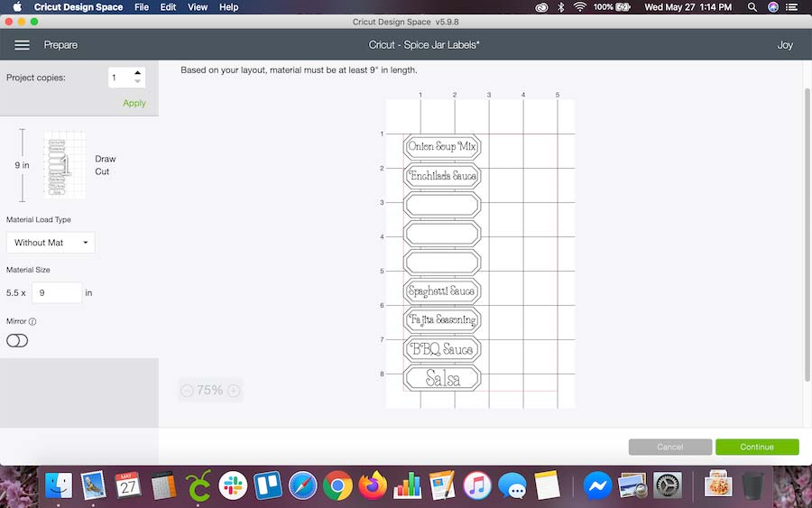Click the Onion Soup Mix label
This screenshot has height=508, width=812.
point(442,146)
